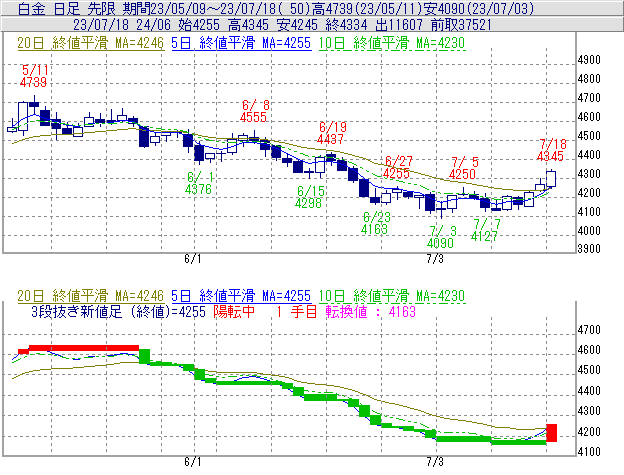The height and width of the screenshot is (475, 624).
Task: Click the 23/07/18 price data header row
Action: [312, 25]
